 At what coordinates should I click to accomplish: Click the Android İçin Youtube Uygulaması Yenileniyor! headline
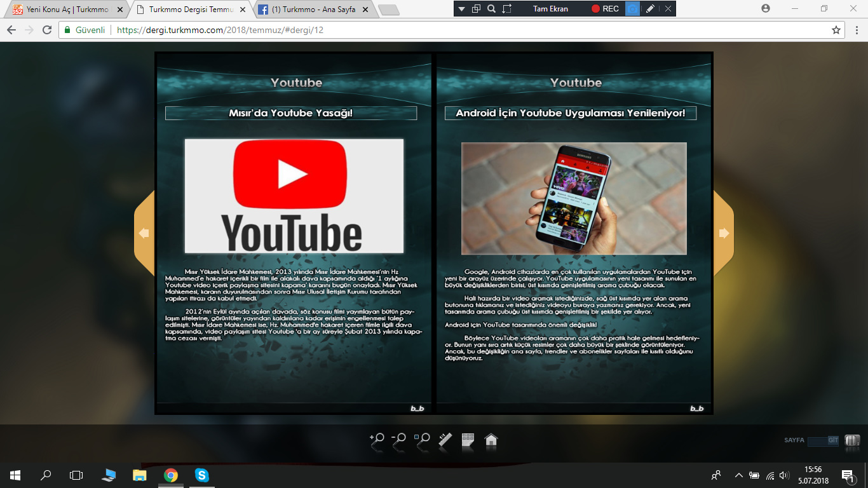click(x=570, y=113)
